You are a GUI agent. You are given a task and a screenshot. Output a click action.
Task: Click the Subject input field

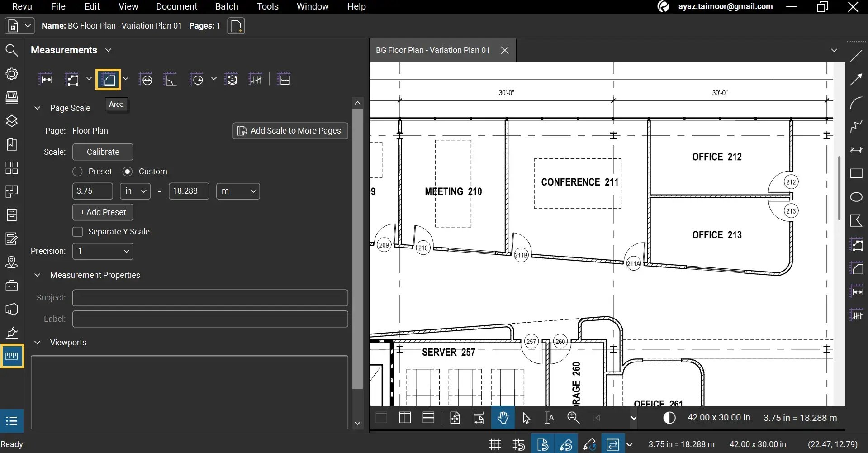point(210,298)
